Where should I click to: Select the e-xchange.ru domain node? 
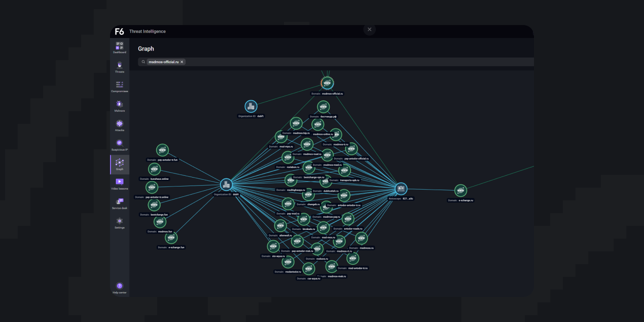pyautogui.click(x=461, y=191)
